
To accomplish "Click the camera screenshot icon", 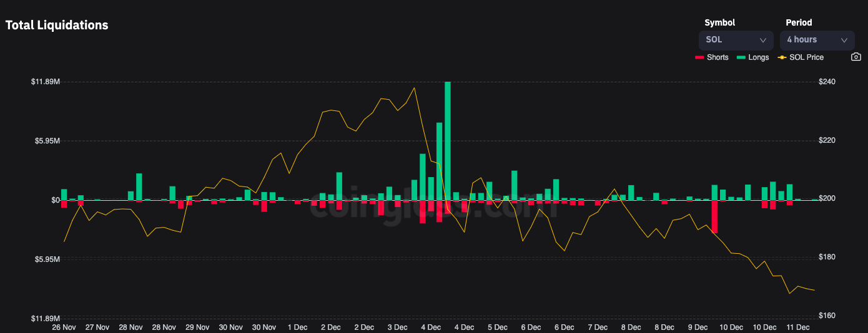I will (x=856, y=57).
